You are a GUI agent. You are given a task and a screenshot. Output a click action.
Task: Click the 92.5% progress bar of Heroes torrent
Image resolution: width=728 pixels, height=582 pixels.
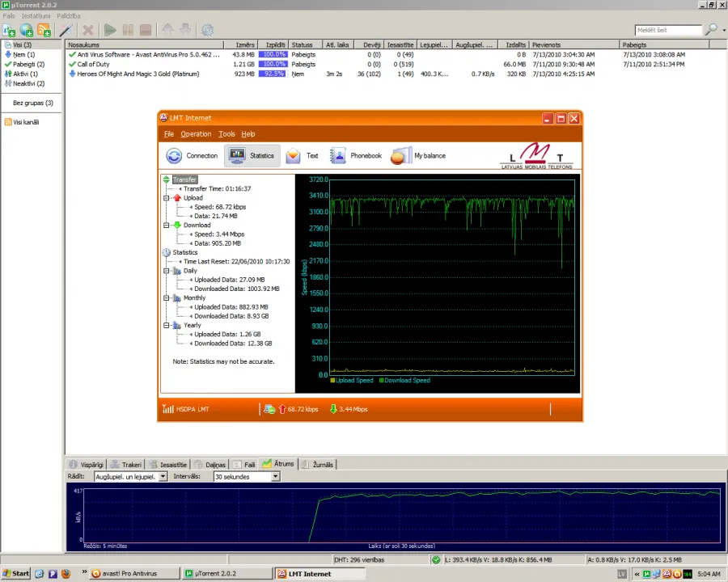point(272,74)
